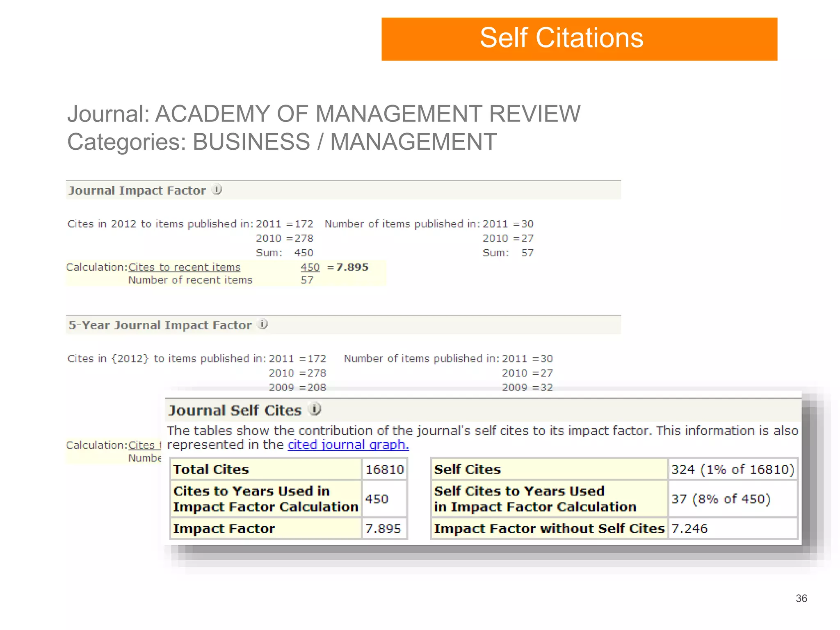Image resolution: width=840 pixels, height=630 pixels.
Task: Select 2009 =32 items entry
Action: click(x=527, y=387)
